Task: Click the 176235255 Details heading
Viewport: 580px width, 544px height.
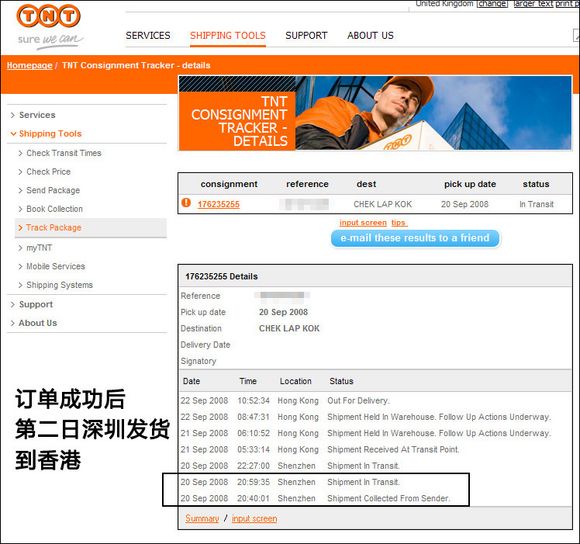Action: pos(222,276)
